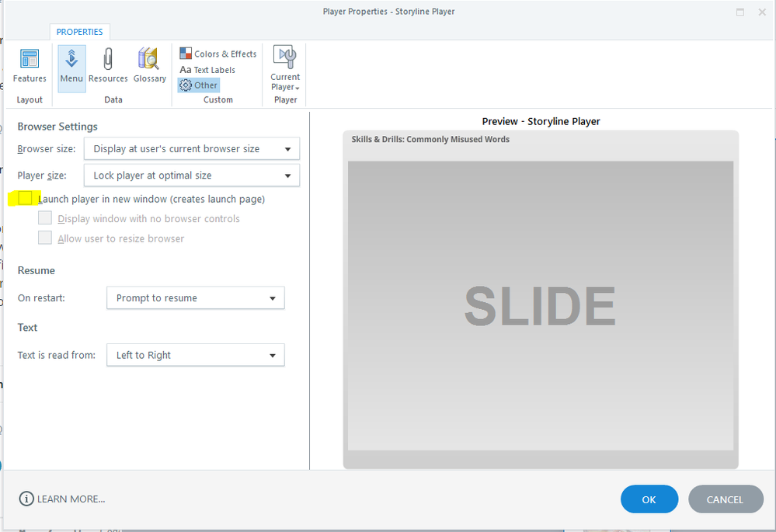The height and width of the screenshot is (532, 776).
Task: Click the Browser Settings heading
Action: (57, 126)
